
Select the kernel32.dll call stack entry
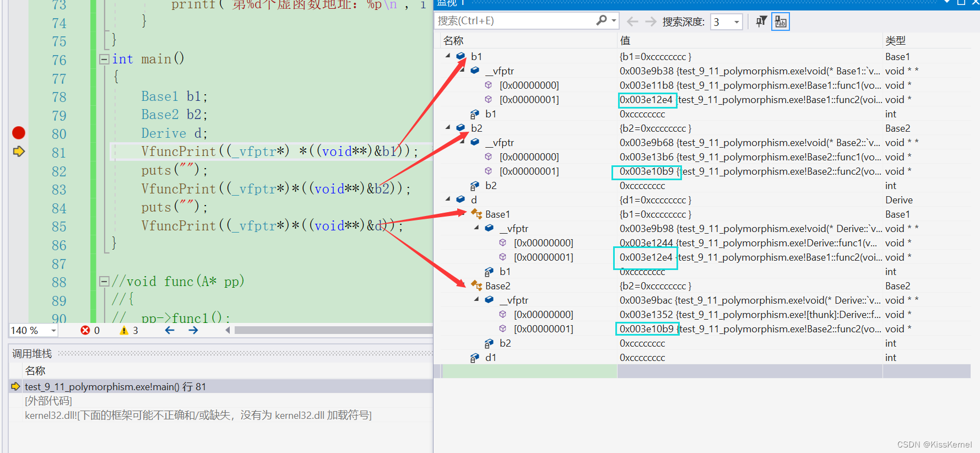(198, 415)
